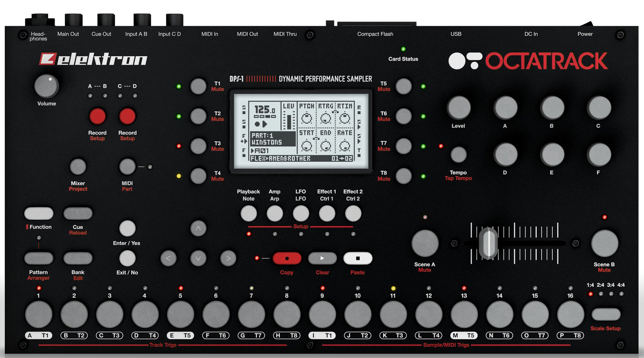Activate trig key 9 (I T1)

[322, 314]
